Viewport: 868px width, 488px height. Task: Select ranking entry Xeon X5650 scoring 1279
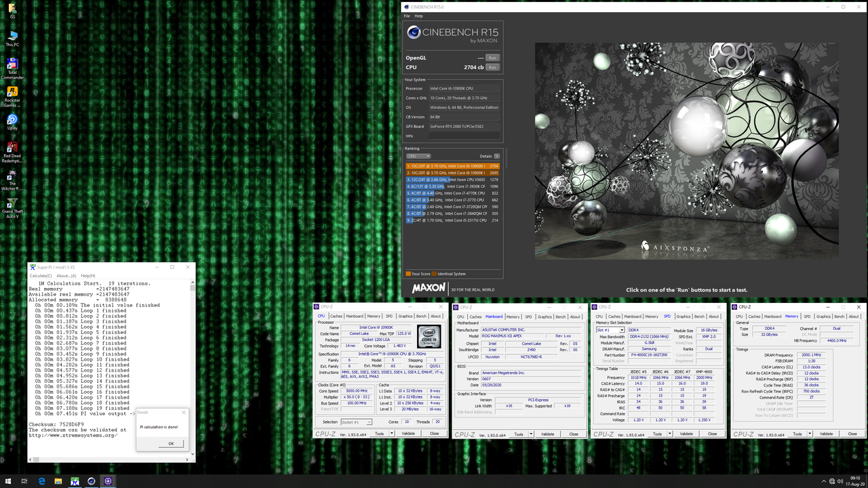point(453,180)
